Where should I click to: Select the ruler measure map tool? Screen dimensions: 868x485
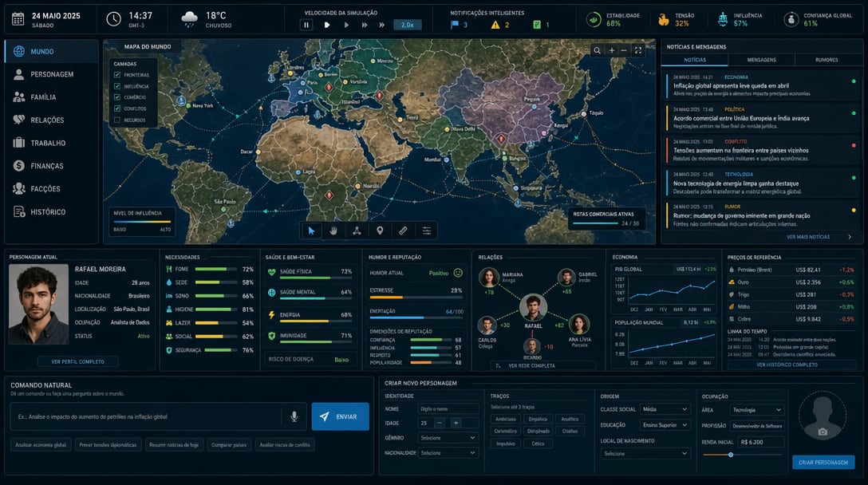pos(403,231)
